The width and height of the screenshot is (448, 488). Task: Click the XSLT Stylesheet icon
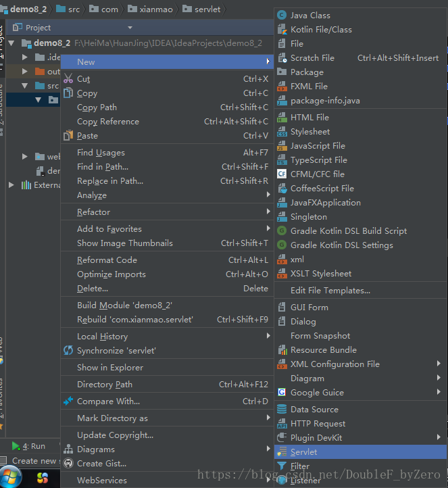point(282,274)
